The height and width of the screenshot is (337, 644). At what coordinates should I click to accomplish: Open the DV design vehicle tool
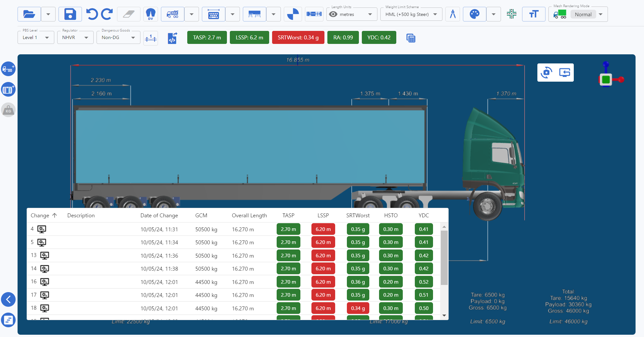coord(151,14)
